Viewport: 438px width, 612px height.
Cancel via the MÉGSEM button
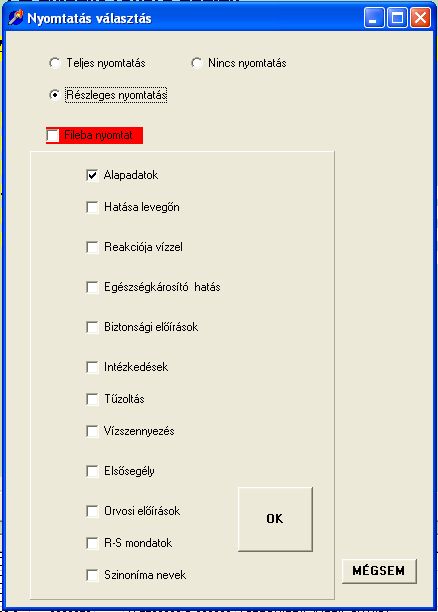pyautogui.click(x=379, y=571)
